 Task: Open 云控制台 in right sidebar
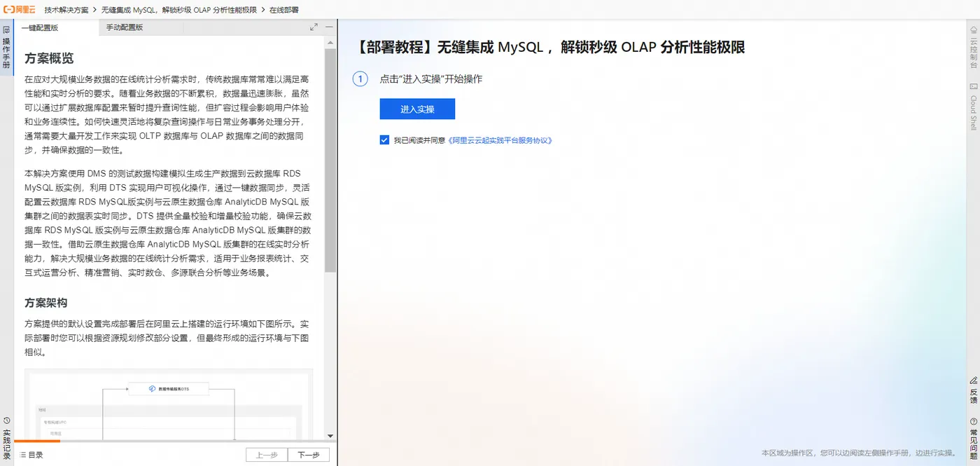pos(973,48)
